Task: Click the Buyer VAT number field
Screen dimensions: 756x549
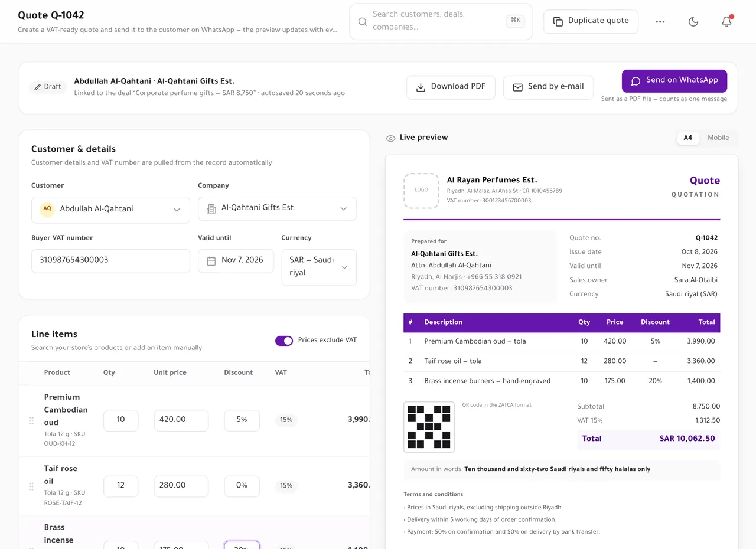Action: pyautogui.click(x=110, y=260)
